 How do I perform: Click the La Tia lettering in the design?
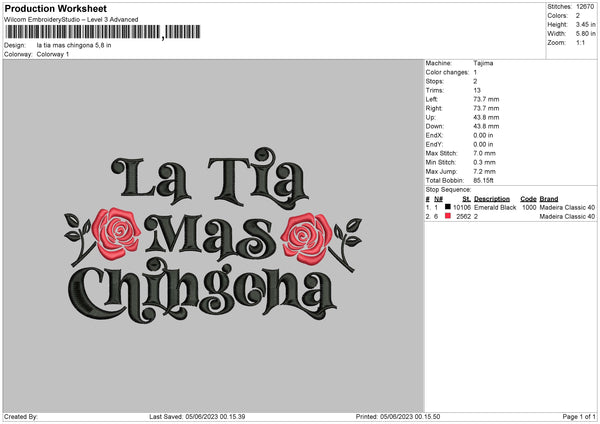coord(210,177)
